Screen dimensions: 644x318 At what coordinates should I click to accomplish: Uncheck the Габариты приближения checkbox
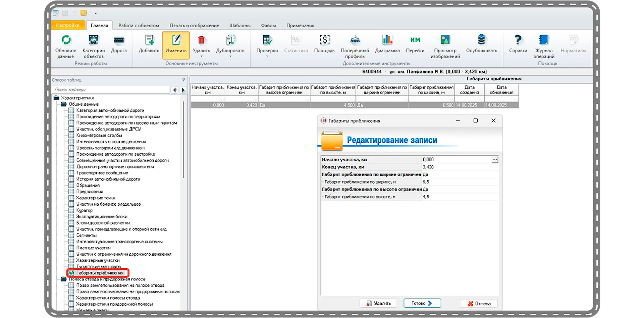(71, 273)
